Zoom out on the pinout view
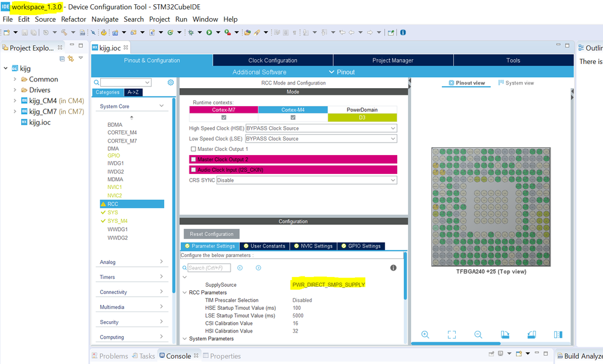 (478, 334)
